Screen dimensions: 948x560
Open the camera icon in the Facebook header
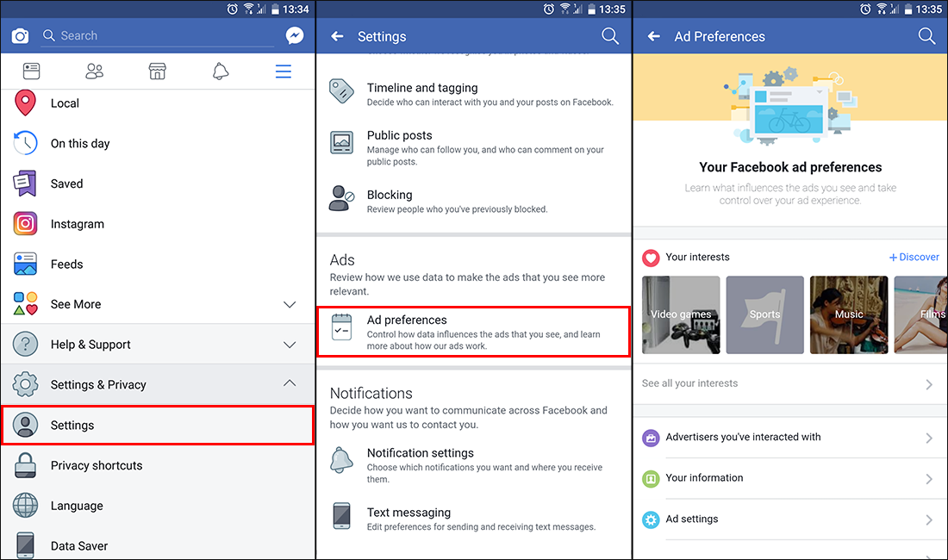point(20,36)
